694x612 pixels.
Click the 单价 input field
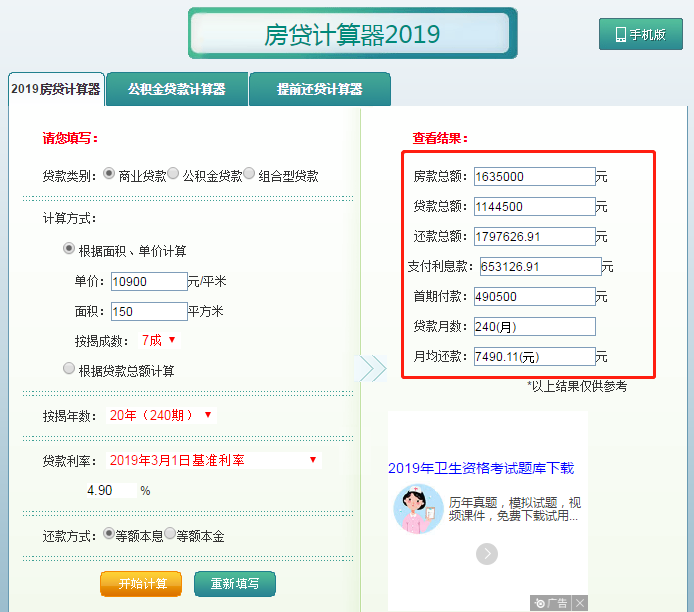[x=149, y=281]
